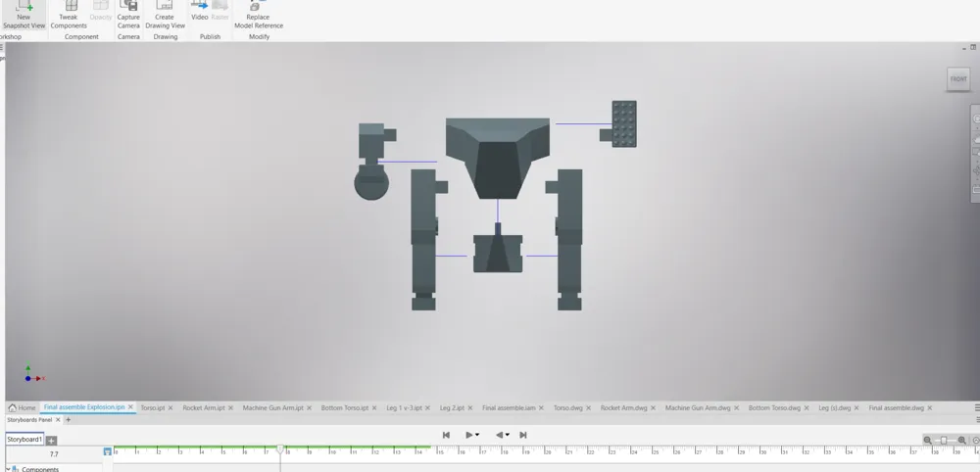Click the torso component in viewport
This screenshot has height=472, width=980.
[498, 158]
